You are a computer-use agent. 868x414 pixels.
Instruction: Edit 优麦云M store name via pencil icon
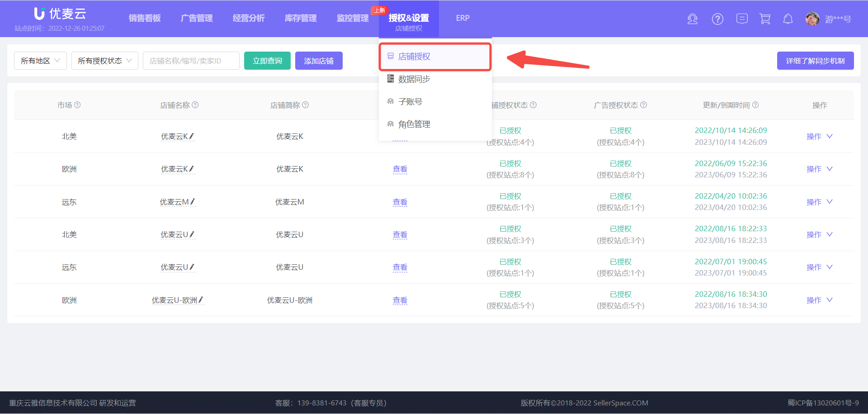click(x=193, y=202)
